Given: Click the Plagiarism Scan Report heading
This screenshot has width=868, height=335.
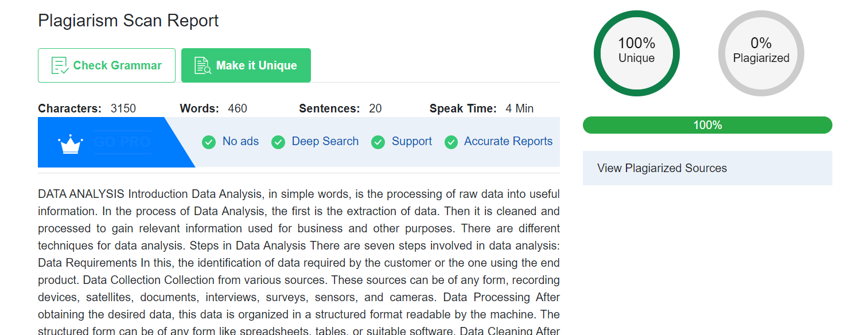Looking at the screenshot, I should [x=128, y=21].
